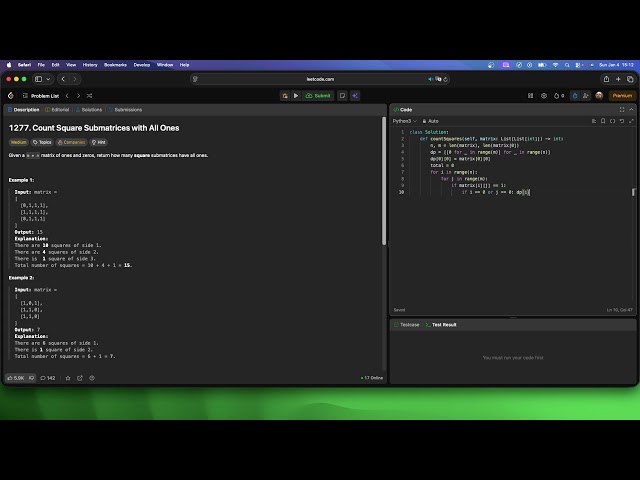The width and height of the screenshot is (640, 480).
Task: Expand the Hint tag
Action: (x=99, y=142)
